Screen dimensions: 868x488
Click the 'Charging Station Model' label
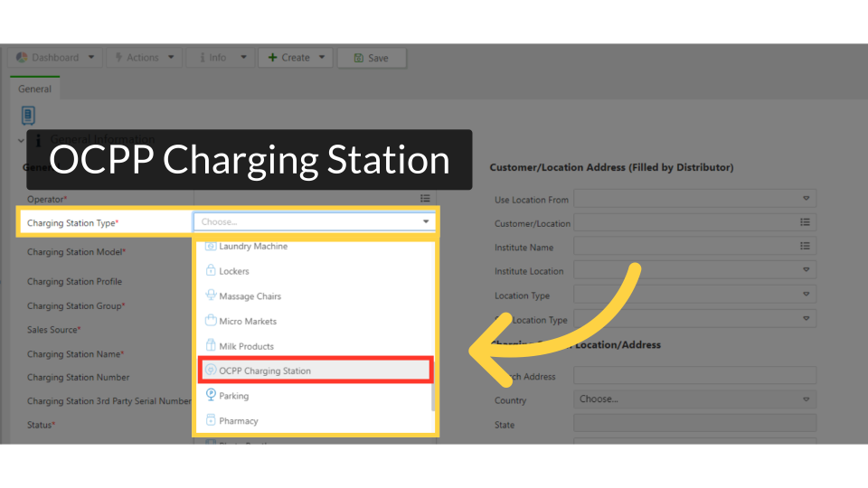[x=76, y=252]
